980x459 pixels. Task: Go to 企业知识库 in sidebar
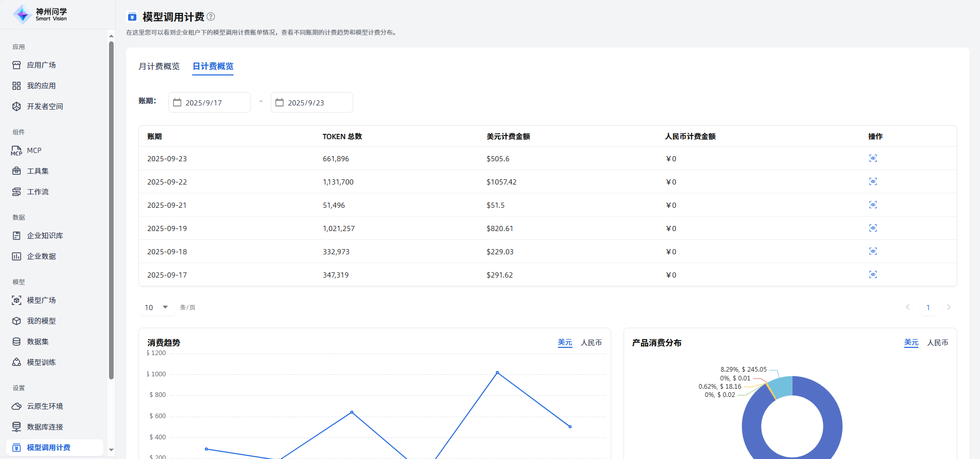pyautogui.click(x=45, y=236)
